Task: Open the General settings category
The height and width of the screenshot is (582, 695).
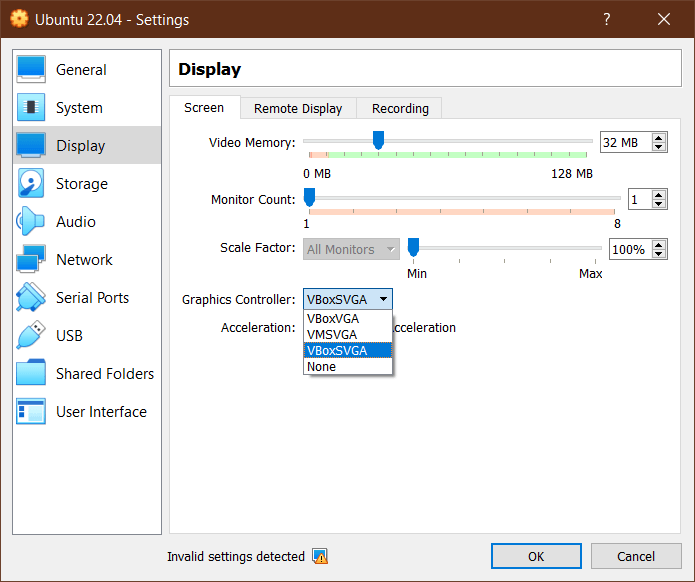Action: coord(87,70)
